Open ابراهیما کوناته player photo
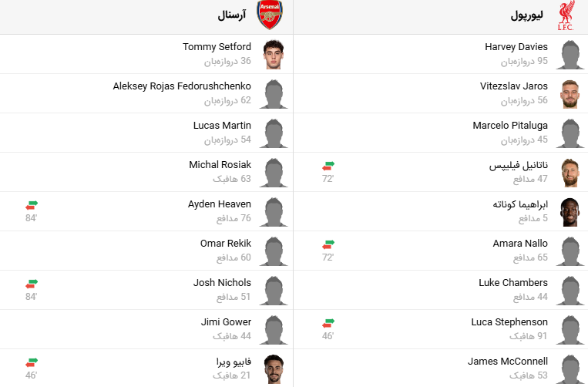The height and width of the screenshot is (387, 588). [x=569, y=211]
